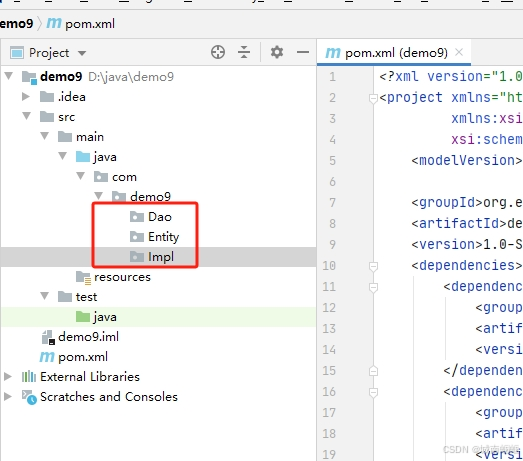The height and width of the screenshot is (461, 523).
Task: Click the Scratches and Consoles icon
Action: 29,397
